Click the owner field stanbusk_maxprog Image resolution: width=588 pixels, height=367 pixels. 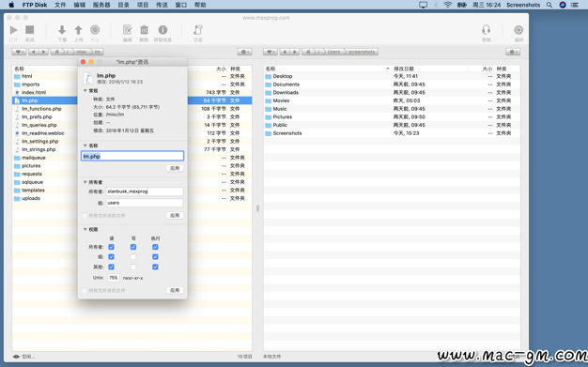(x=145, y=191)
